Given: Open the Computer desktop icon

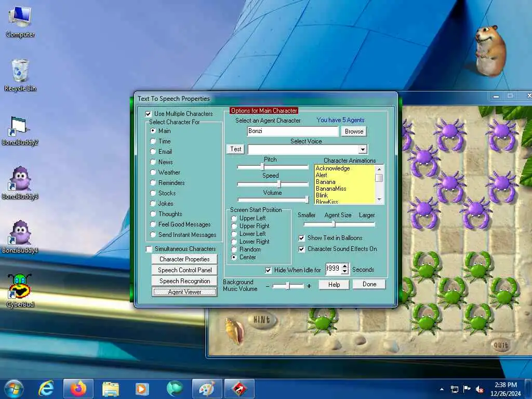Looking at the screenshot, I should pyautogui.click(x=20, y=22).
